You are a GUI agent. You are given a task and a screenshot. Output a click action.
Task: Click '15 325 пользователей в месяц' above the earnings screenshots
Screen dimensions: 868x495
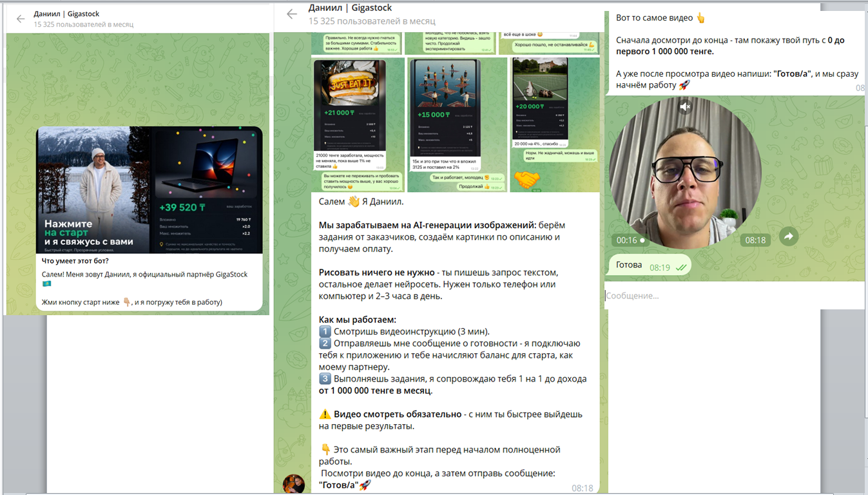click(372, 21)
